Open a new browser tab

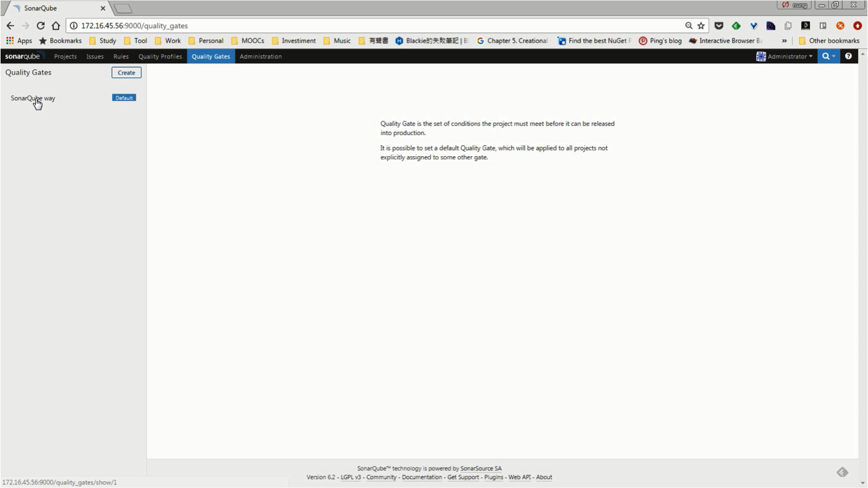[x=123, y=8]
